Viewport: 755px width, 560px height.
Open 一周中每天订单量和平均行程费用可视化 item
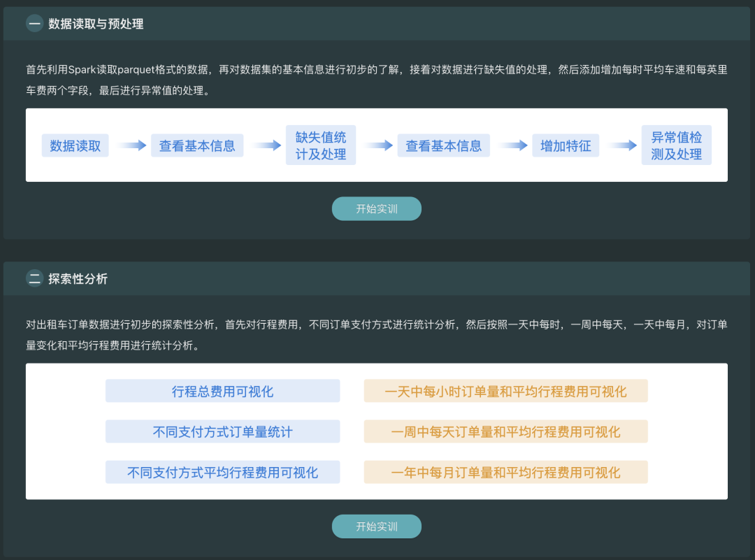[x=505, y=431]
